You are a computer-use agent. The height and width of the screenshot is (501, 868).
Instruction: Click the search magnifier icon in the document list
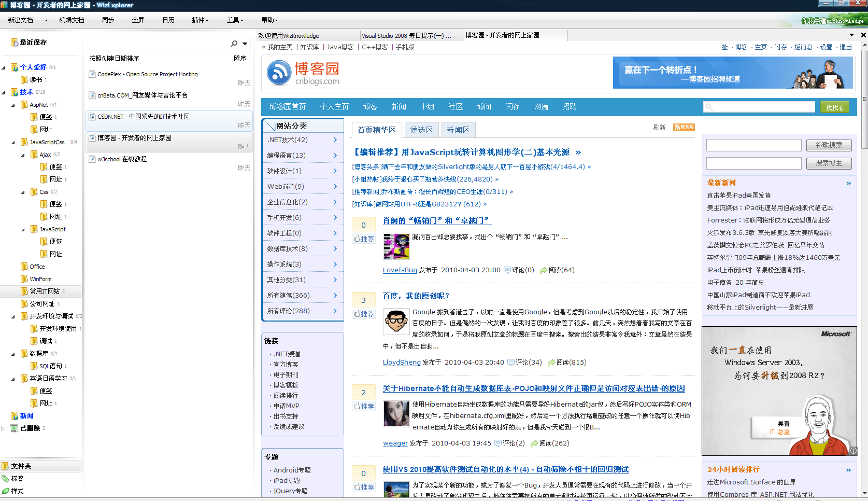(x=234, y=44)
